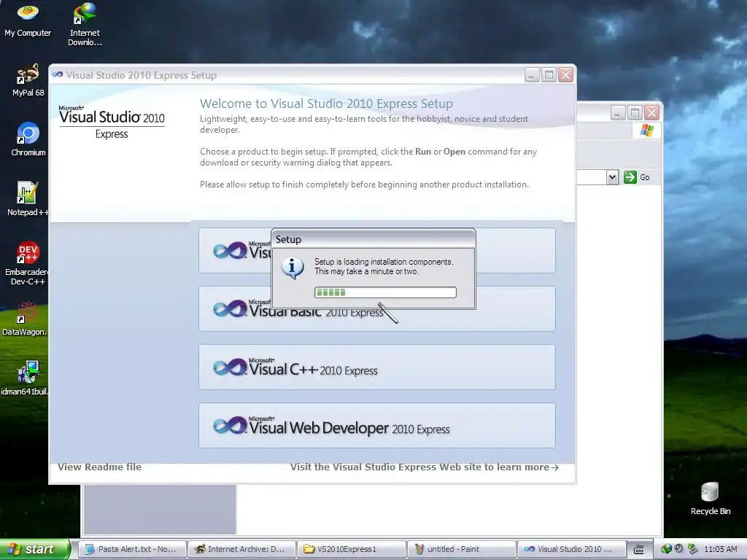The image size is (747, 560).
Task: Launch Chromium desktop shortcut
Action: (x=28, y=139)
